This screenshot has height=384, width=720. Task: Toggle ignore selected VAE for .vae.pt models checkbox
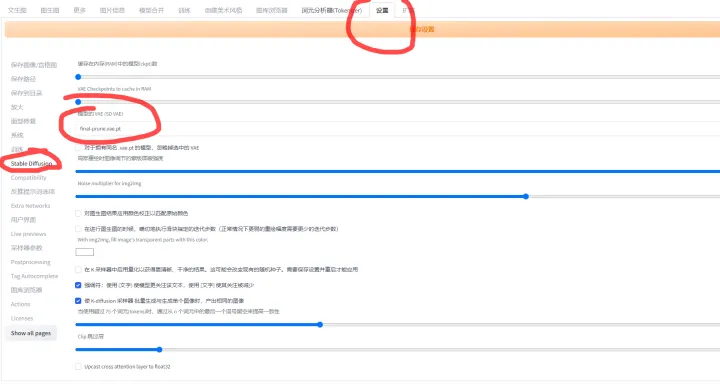point(78,148)
